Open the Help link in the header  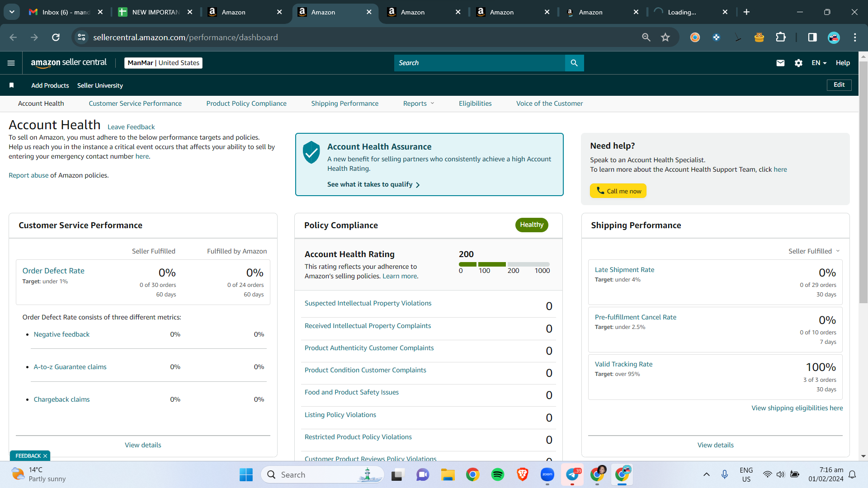(x=843, y=63)
